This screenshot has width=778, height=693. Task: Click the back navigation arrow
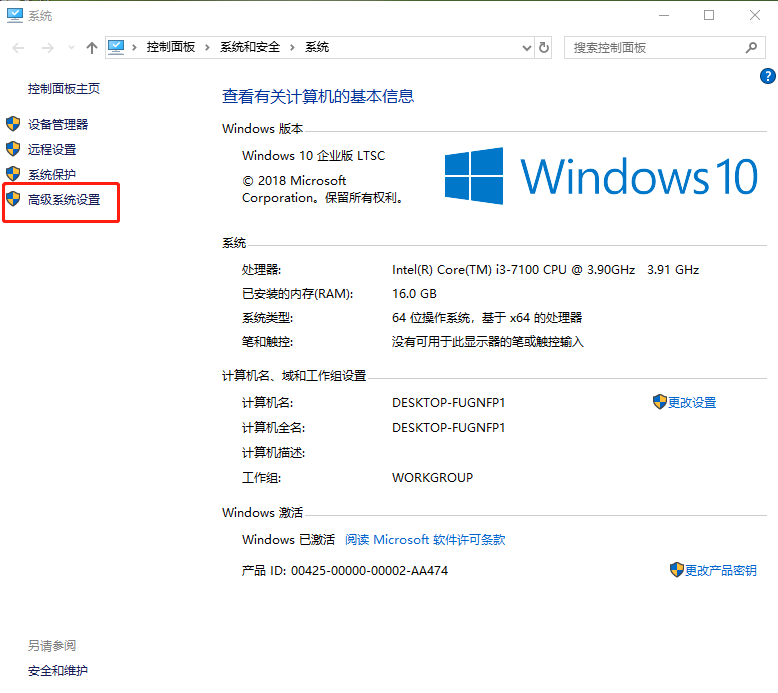18,48
